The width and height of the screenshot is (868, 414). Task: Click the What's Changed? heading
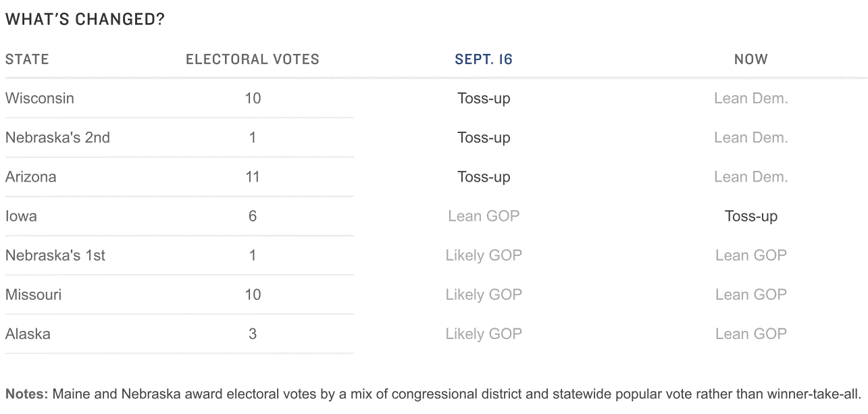pyautogui.click(x=85, y=20)
